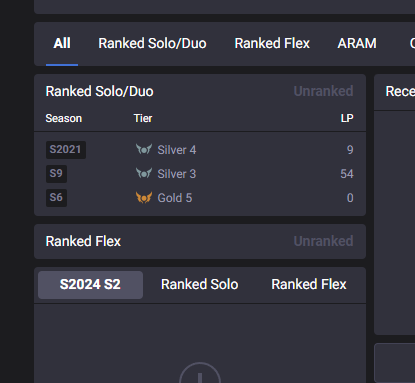
Task: Click the Gold 5 tier emblem icon
Action: [144, 197]
